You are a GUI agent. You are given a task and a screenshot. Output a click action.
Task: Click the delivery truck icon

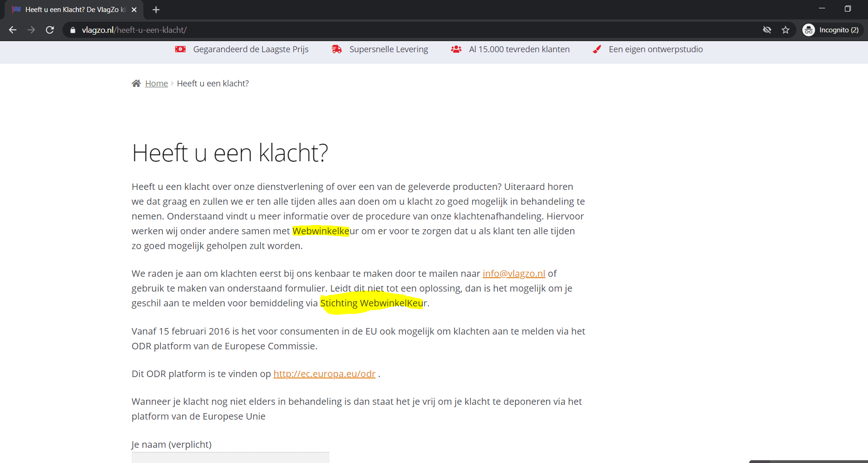click(337, 49)
